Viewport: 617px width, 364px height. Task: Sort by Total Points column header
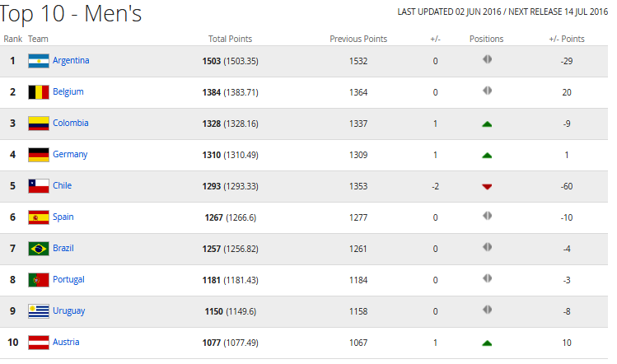(230, 39)
